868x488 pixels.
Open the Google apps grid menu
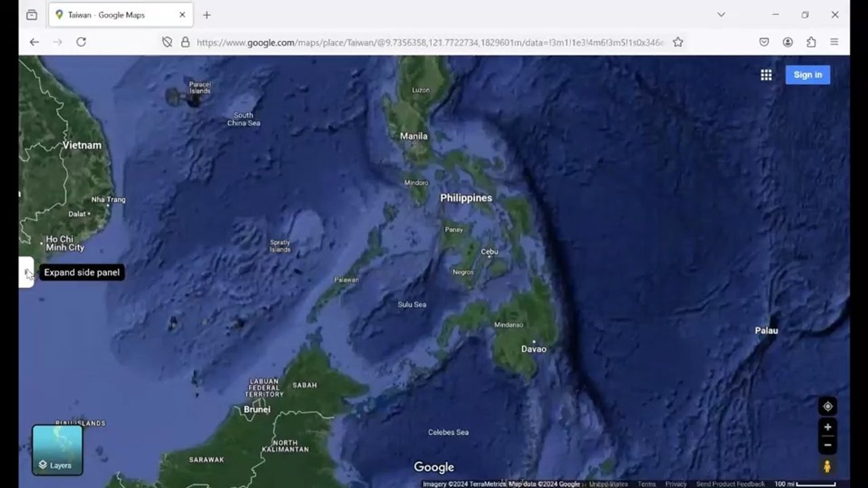pos(766,75)
